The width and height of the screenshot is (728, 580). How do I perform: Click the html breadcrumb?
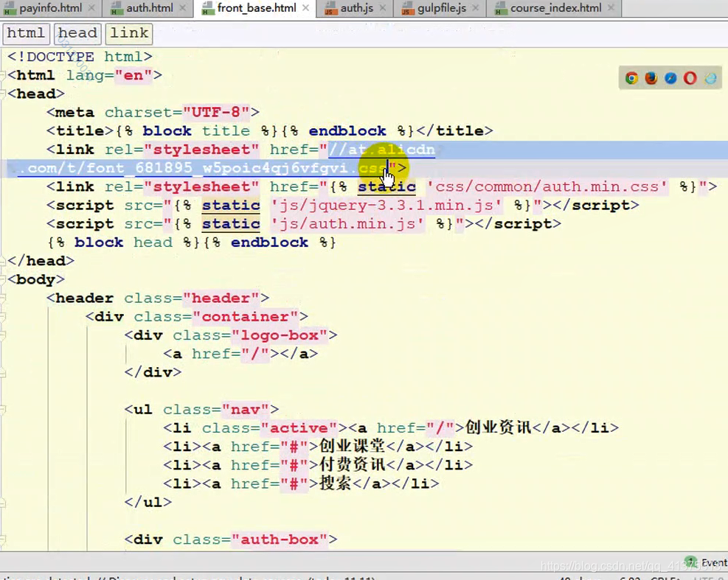[26, 33]
